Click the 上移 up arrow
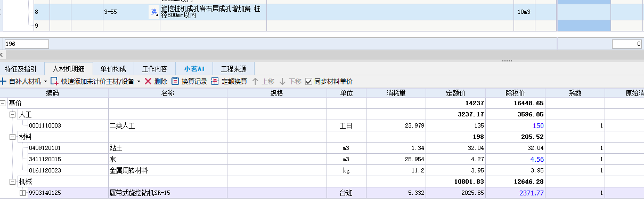The height and width of the screenshot is (205, 644). point(255,82)
